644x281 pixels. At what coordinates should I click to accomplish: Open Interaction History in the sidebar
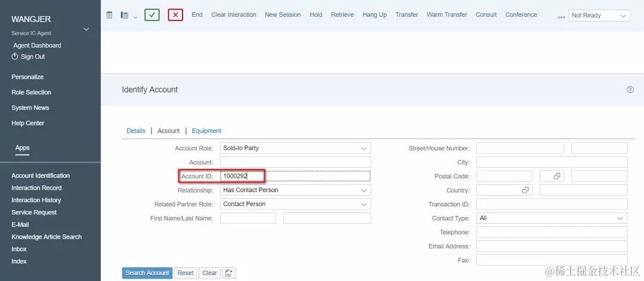(x=36, y=200)
